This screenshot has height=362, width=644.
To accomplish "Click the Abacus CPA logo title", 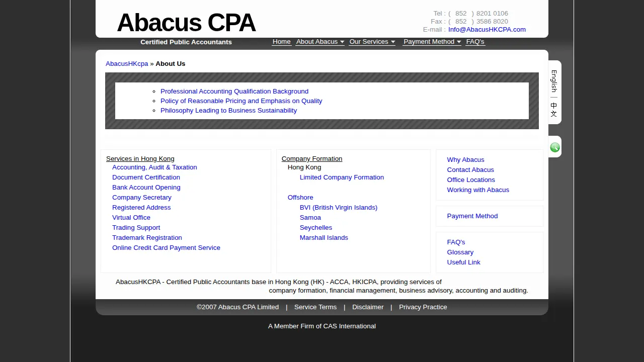I will tap(186, 23).
